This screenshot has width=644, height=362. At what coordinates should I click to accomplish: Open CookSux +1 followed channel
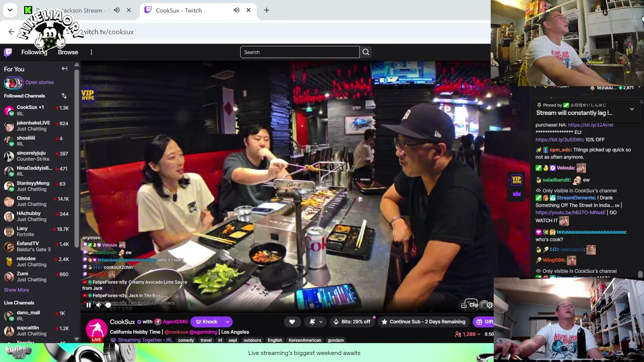36,111
